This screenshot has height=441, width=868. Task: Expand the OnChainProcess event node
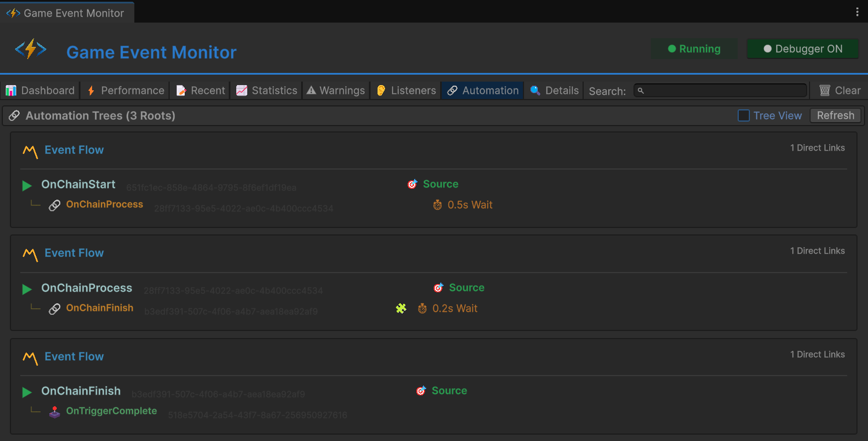pos(26,288)
